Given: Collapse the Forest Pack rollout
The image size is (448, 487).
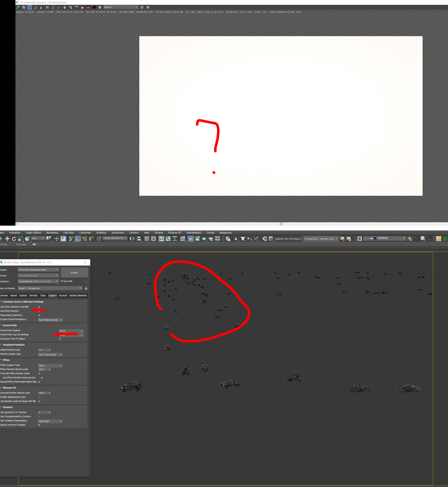Looking at the screenshot, I should [10, 325].
